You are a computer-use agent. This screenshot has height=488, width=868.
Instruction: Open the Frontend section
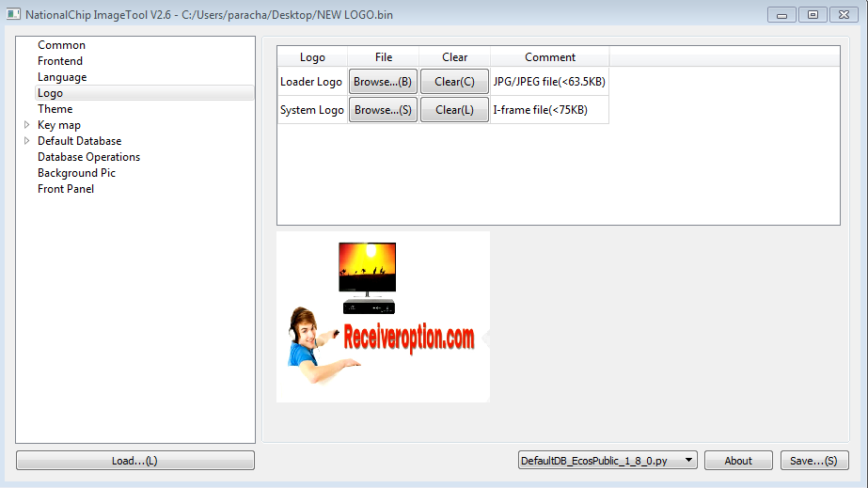point(60,61)
